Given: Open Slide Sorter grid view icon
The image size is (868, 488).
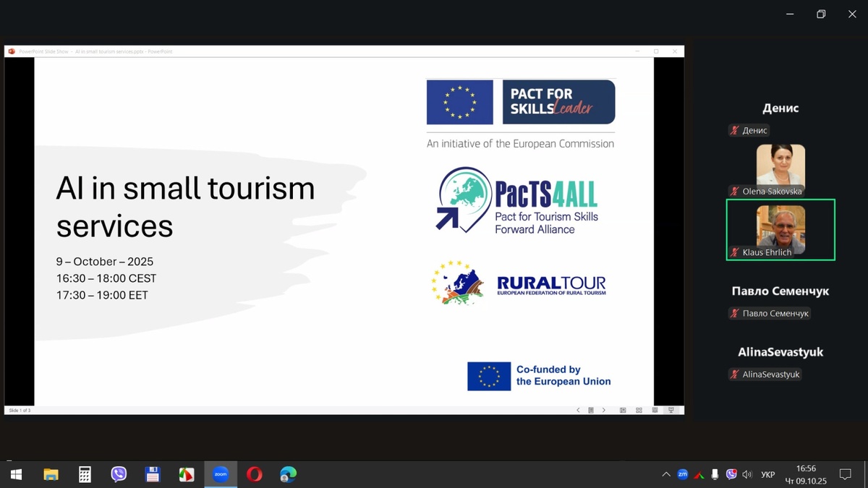Looking at the screenshot, I should click(x=639, y=410).
